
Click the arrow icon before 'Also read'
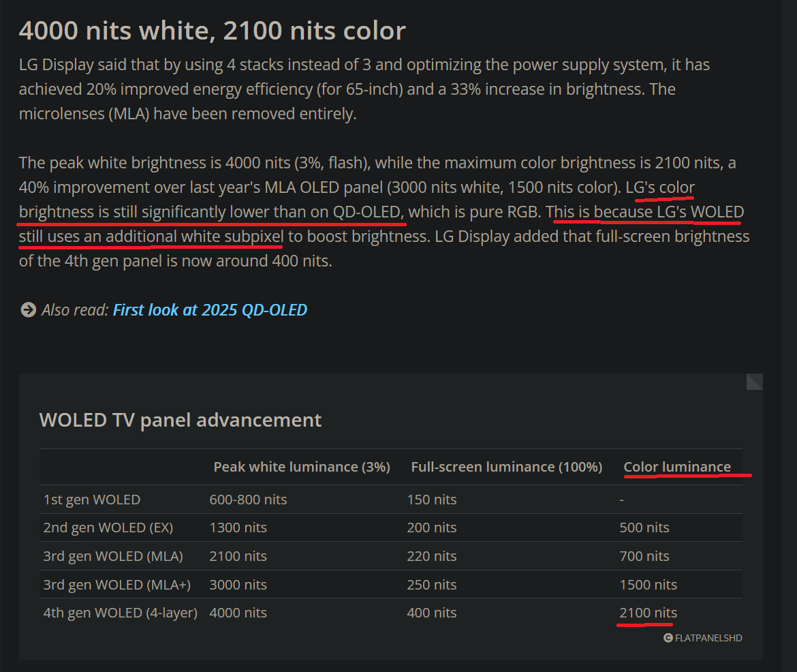coord(29,309)
